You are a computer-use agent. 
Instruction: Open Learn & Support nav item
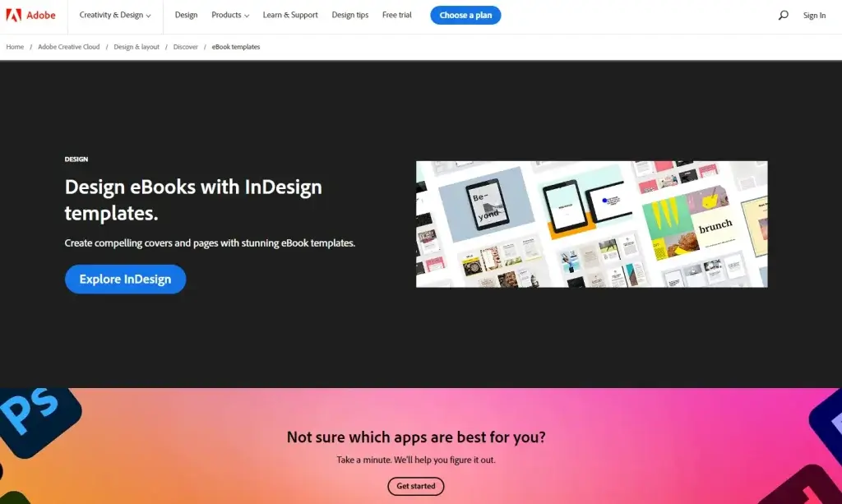pyautogui.click(x=290, y=15)
